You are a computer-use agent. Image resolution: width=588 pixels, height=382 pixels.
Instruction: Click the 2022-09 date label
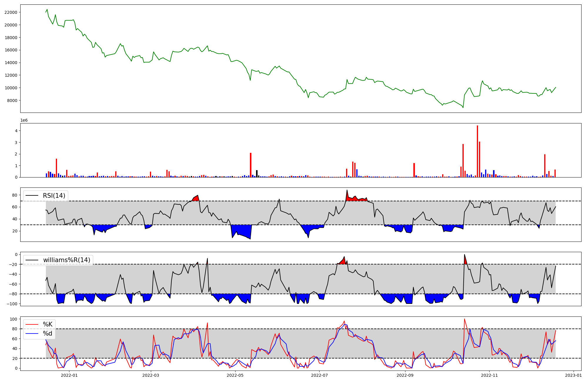pyautogui.click(x=405, y=375)
